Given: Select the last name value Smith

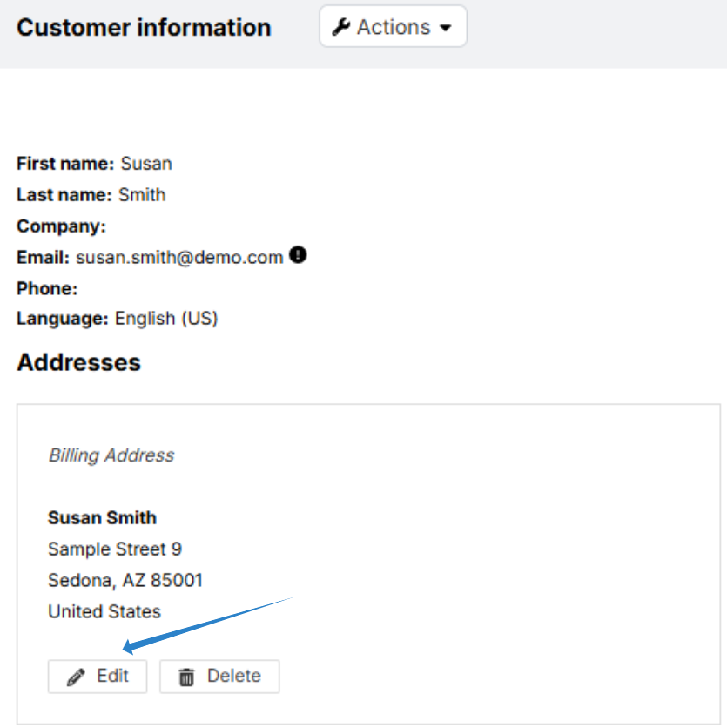Looking at the screenshot, I should click(x=142, y=194).
